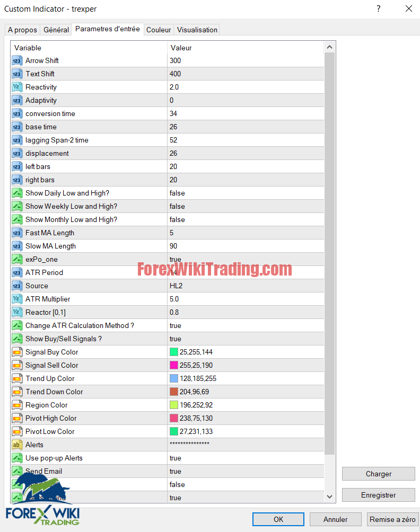Open the A propos tab
The height and width of the screenshot is (532, 420).
(x=22, y=30)
